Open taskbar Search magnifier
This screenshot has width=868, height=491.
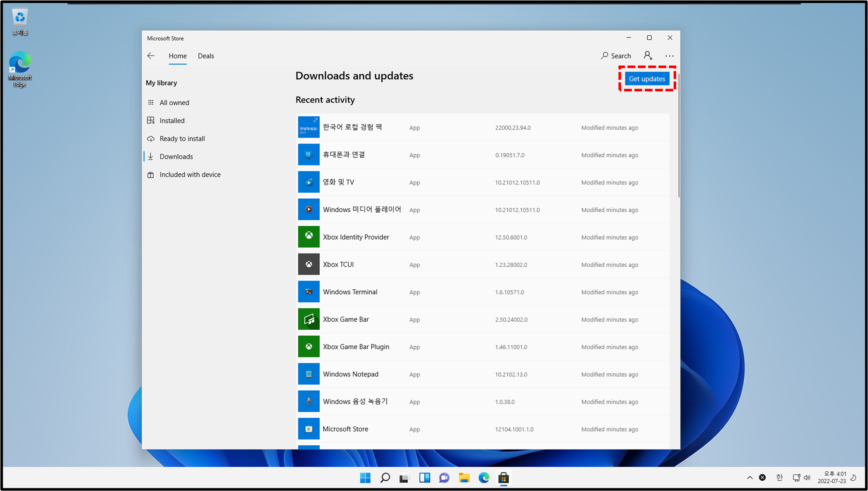[x=385, y=478]
